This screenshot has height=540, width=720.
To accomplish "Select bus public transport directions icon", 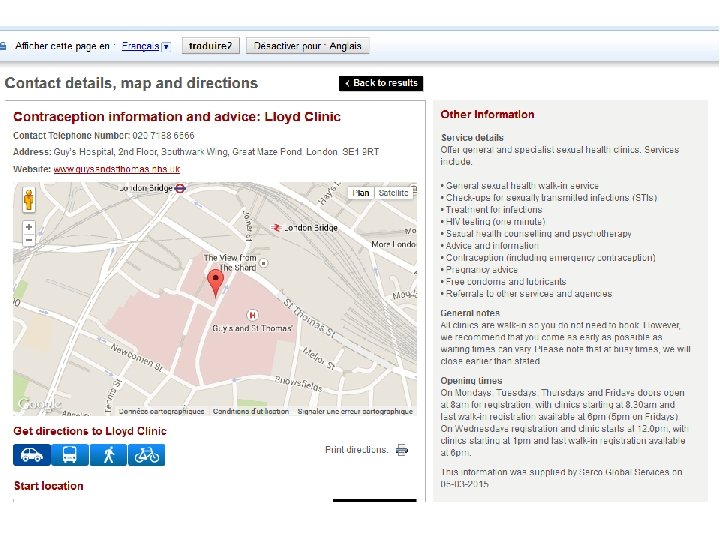I will pyautogui.click(x=70, y=455).
